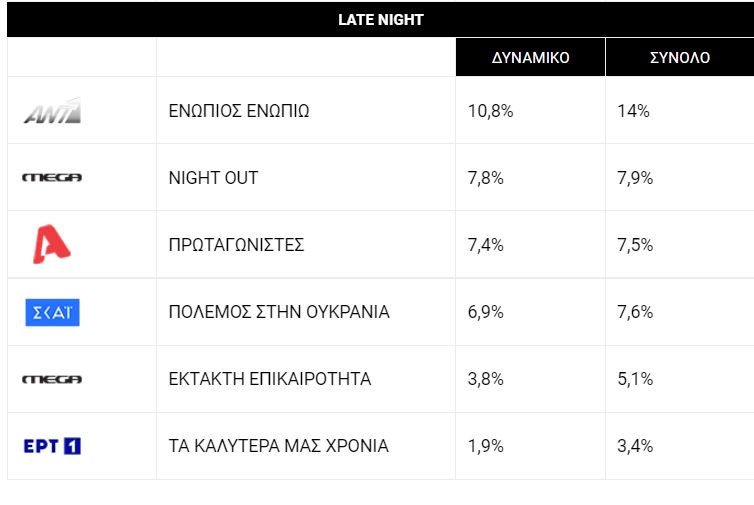
Task: Click the ANT1 channel logo
Action: [x=52, y=111]
